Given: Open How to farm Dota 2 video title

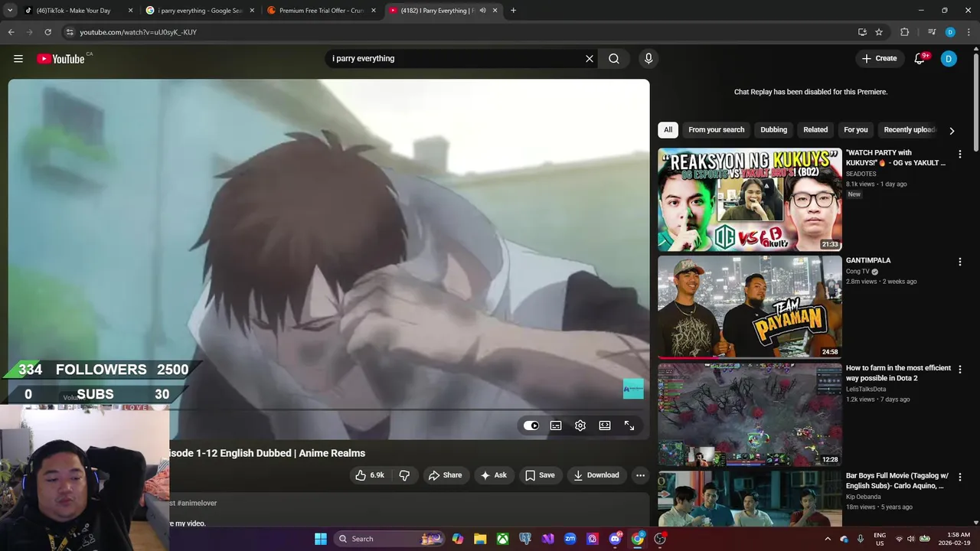Looking at the screenshot, I should pyautogui.click(x=898, y=373).
